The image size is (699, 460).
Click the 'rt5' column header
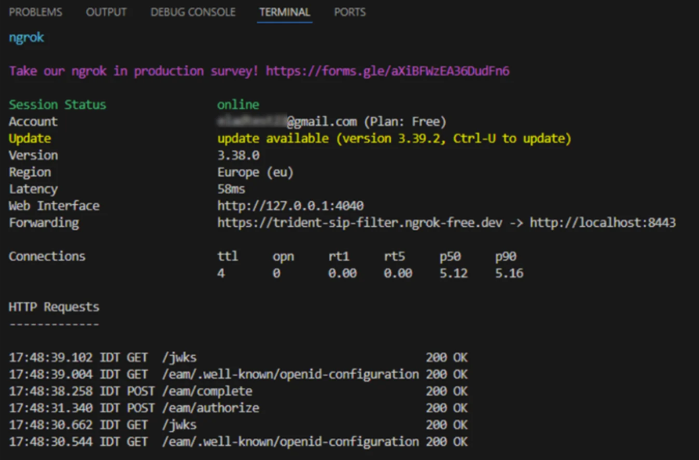[395, 256]
